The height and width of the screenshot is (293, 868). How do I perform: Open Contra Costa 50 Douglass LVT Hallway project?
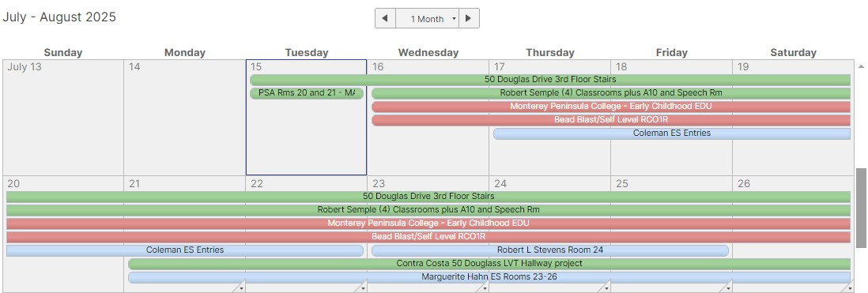(489, 264)
